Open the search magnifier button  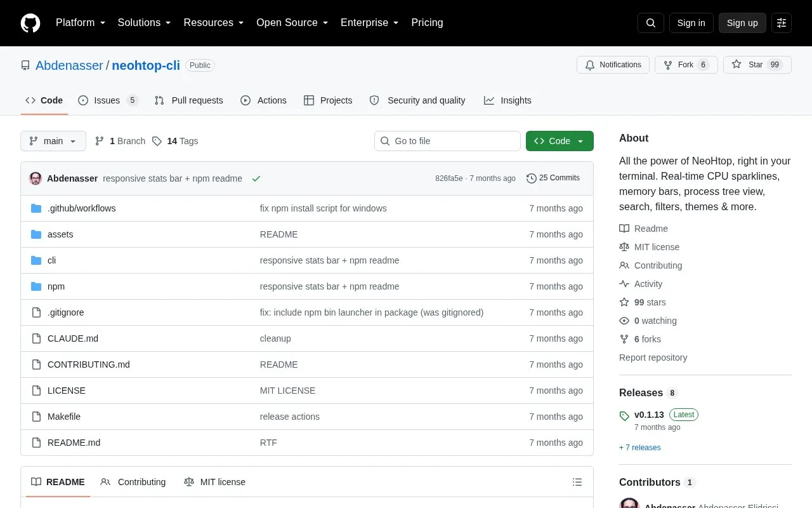(651, 23)
